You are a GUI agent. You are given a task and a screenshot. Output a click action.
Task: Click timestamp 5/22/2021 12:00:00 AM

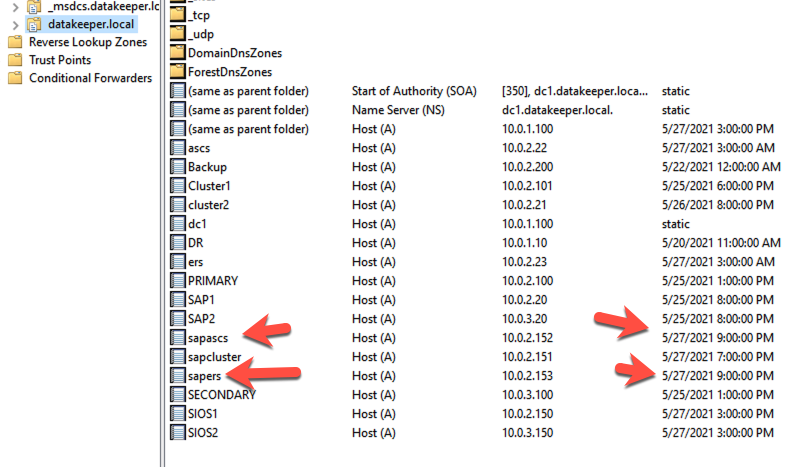click(x=721, y=167)
